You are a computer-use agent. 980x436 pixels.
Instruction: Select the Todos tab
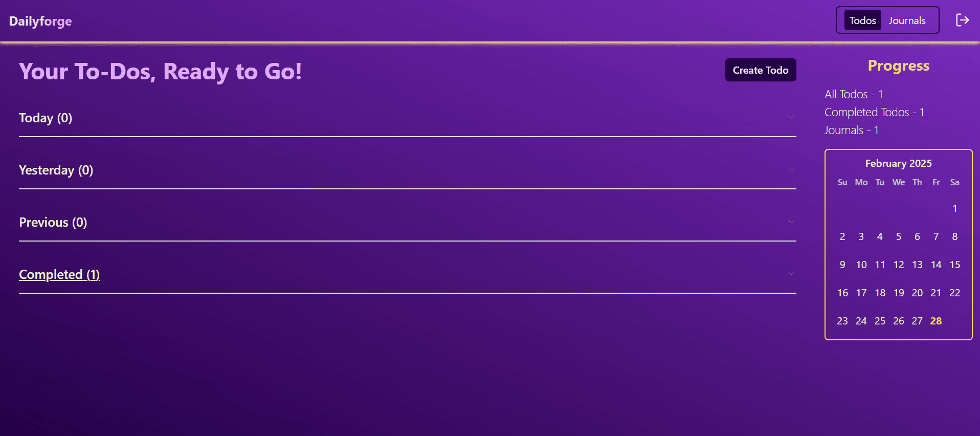pos(862,20)
